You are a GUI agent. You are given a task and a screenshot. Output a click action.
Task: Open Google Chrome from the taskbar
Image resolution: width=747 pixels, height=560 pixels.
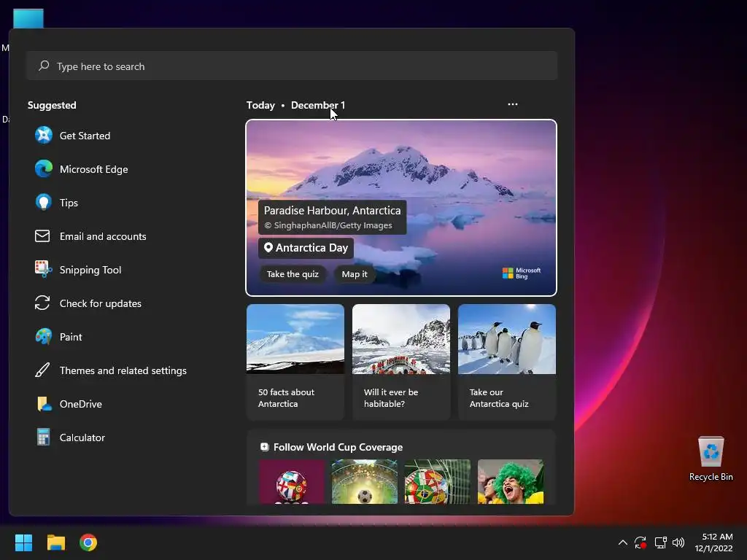coord(88,542)
